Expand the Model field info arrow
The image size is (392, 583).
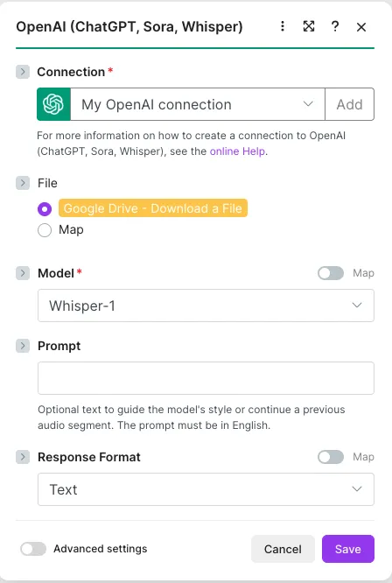(x=23, y=273)
